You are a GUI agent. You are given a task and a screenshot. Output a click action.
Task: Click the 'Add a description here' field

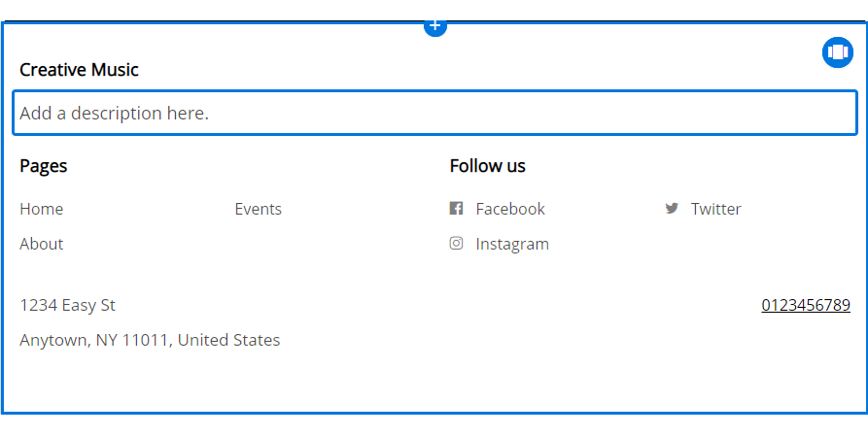point(435,113)
